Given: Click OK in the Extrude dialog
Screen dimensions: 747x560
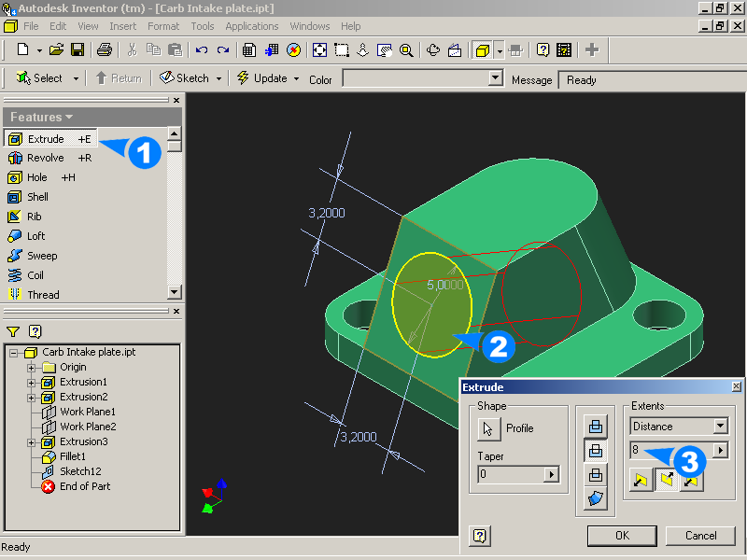Looking at the screenshot, I should pos(622,536).
